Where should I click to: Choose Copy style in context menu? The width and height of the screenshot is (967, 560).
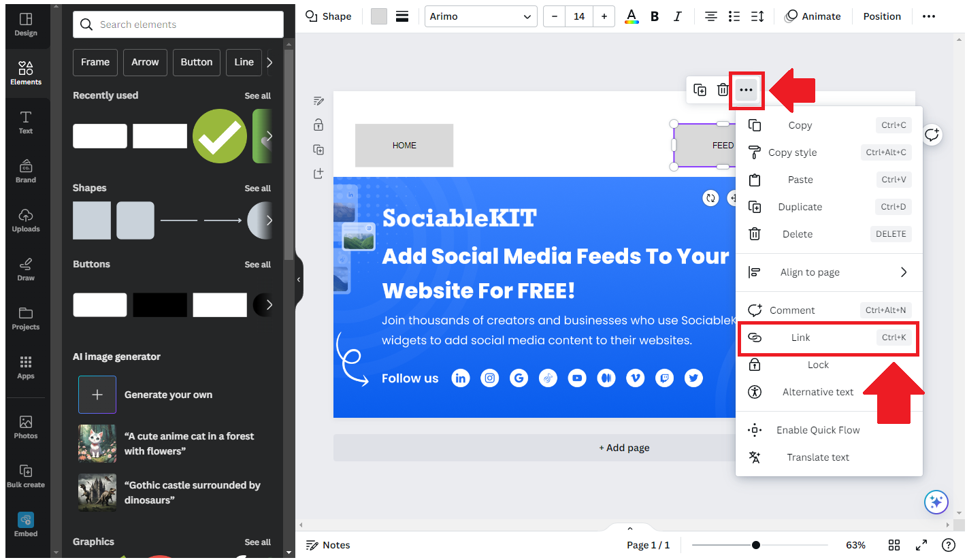pyautogui.click(x=829, y=152)
